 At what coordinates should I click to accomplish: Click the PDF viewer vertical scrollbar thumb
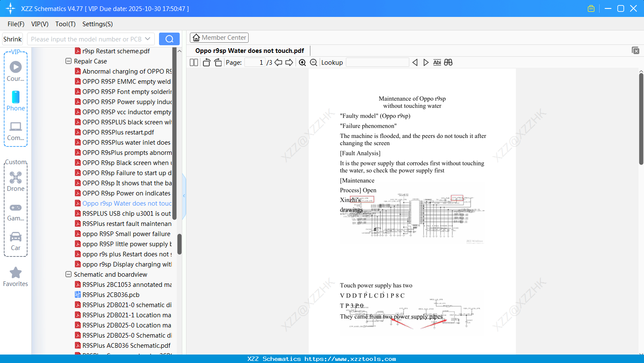click(x=641, y=119)
